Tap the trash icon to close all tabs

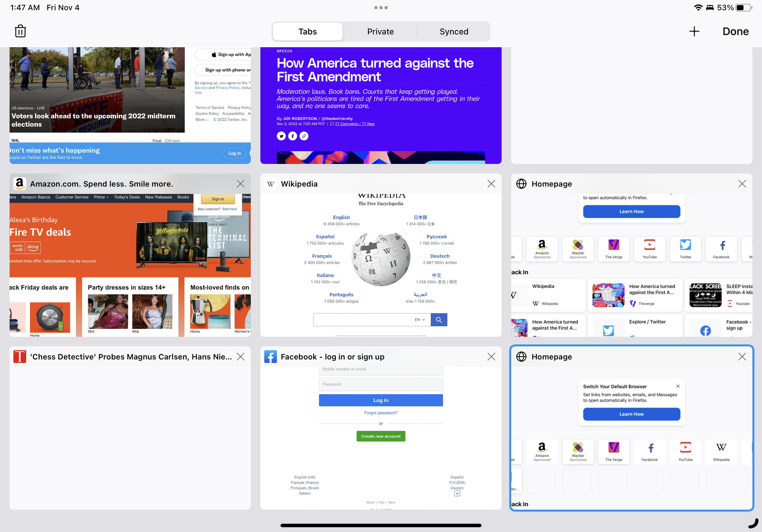pos(20,31)
